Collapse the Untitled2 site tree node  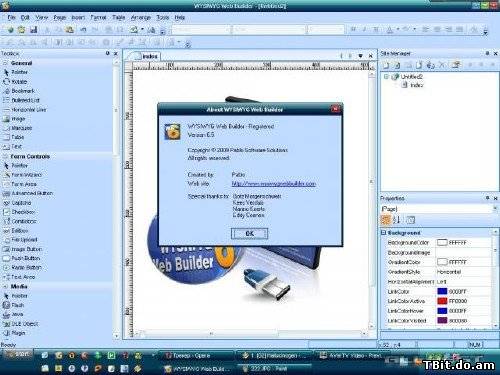click(386, 77)
